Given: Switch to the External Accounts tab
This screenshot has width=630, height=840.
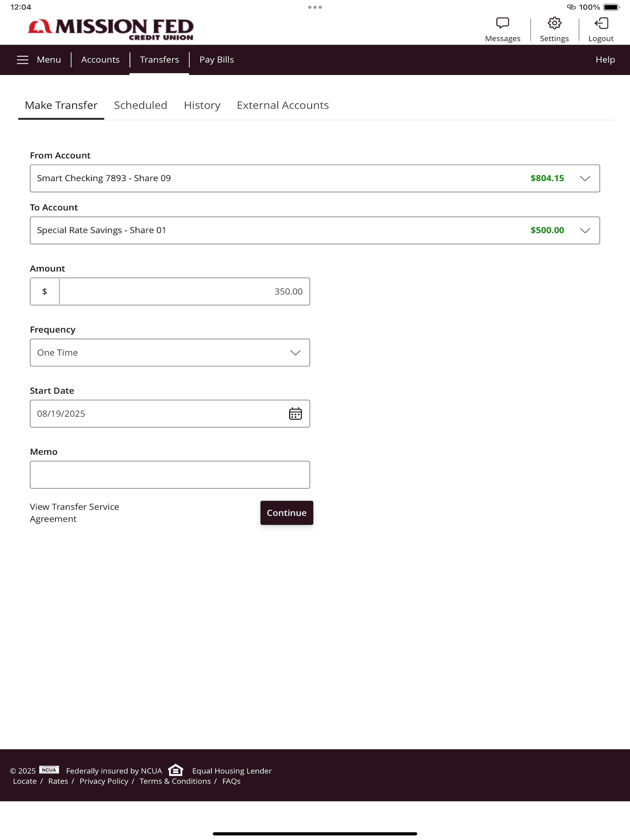Looking at the screenshot, I should [283, 105].
